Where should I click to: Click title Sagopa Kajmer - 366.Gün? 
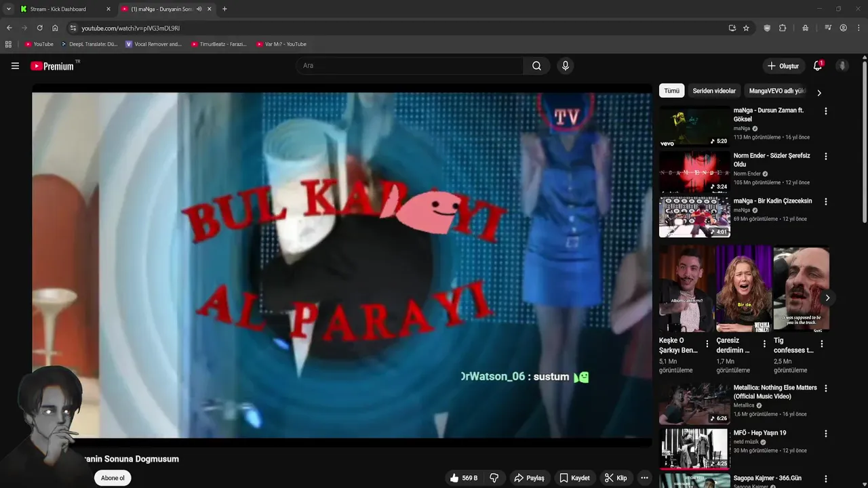tap(768, 479)
